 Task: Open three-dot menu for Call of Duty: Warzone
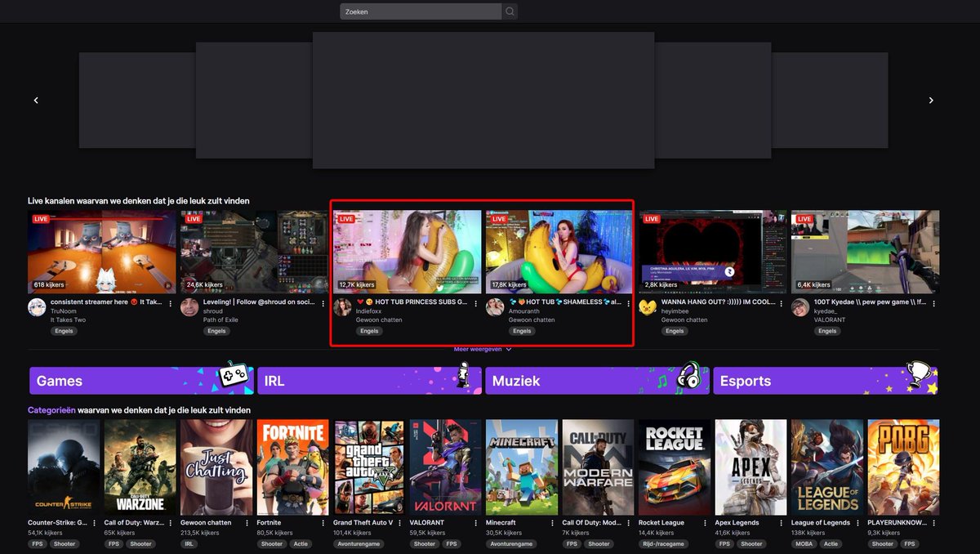[171, 523]
